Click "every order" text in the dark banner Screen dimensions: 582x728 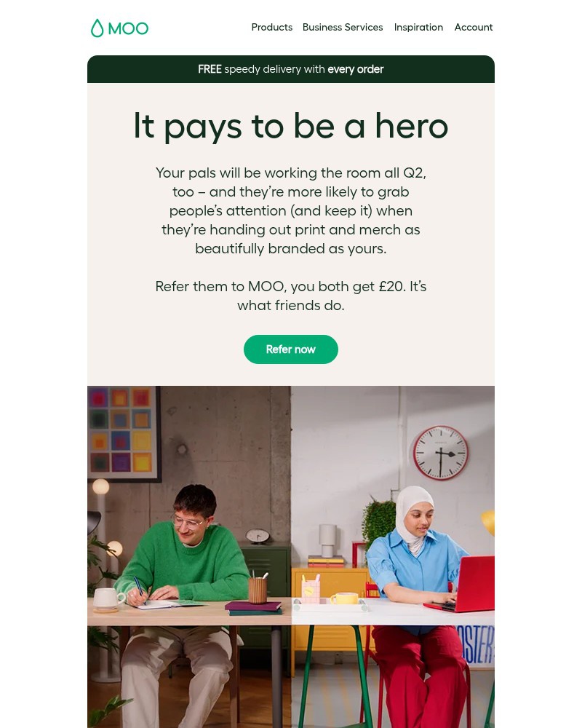pyautogui.click(x=356, y=69)
